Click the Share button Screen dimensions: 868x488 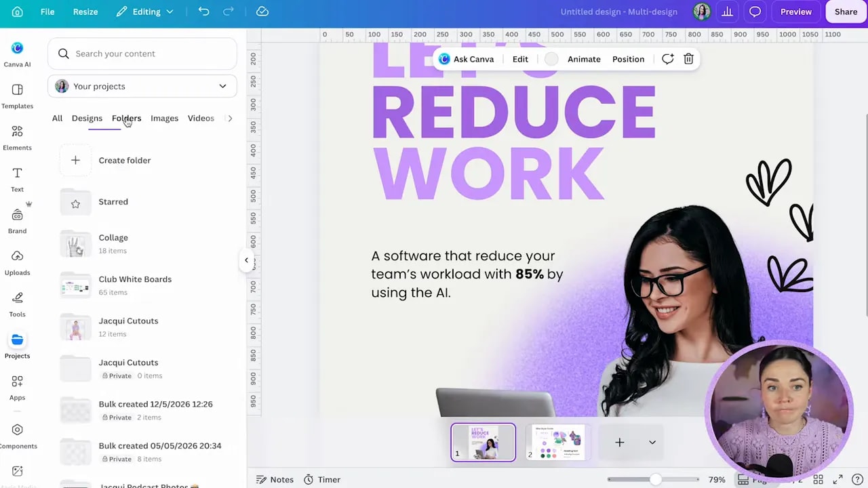846,12
